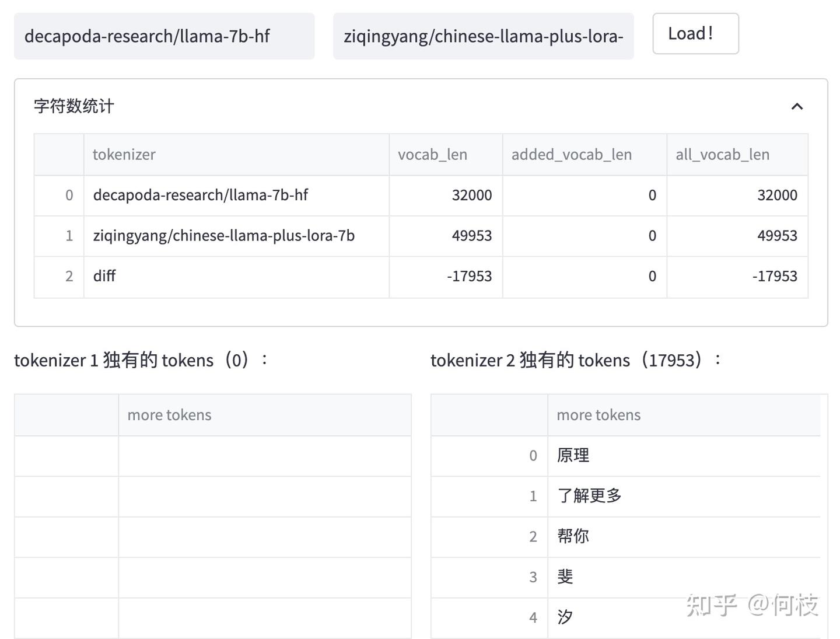This screenshot has width=840, height=639.
Task: Select the token 汐
Action: (684, 617)
